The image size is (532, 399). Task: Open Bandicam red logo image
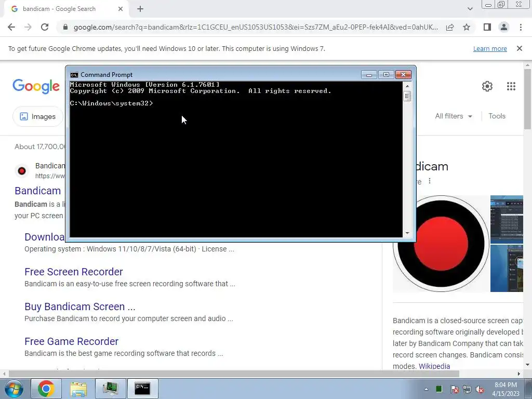point(441,243)
